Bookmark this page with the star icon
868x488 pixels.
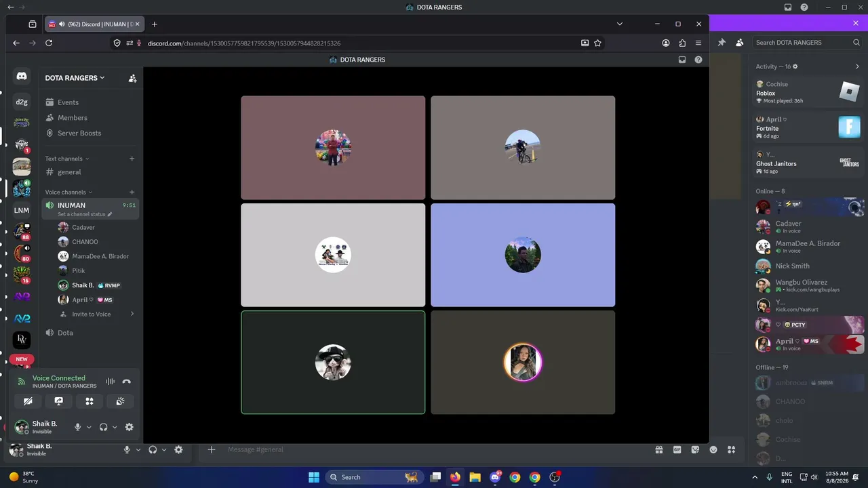pos(597,43)
